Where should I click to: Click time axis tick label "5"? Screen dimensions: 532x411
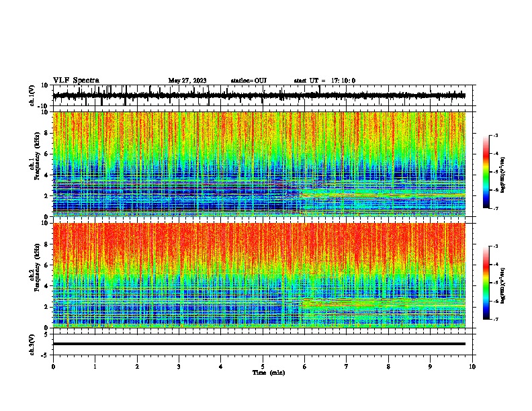263,367
